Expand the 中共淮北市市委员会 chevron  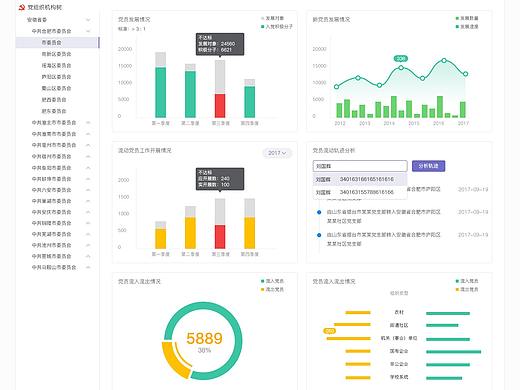coord(88,123)
